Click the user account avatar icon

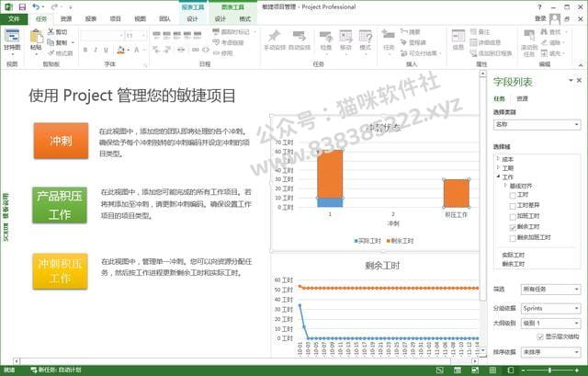555,18
